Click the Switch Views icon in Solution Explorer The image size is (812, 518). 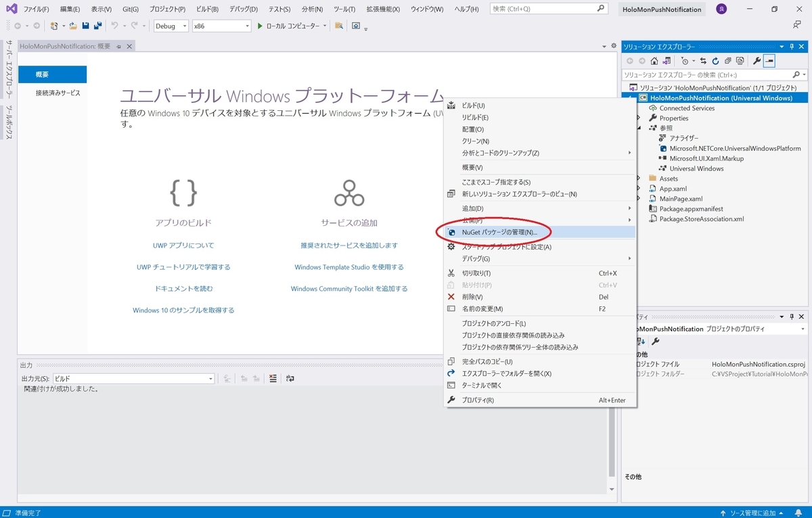point(667,61)
